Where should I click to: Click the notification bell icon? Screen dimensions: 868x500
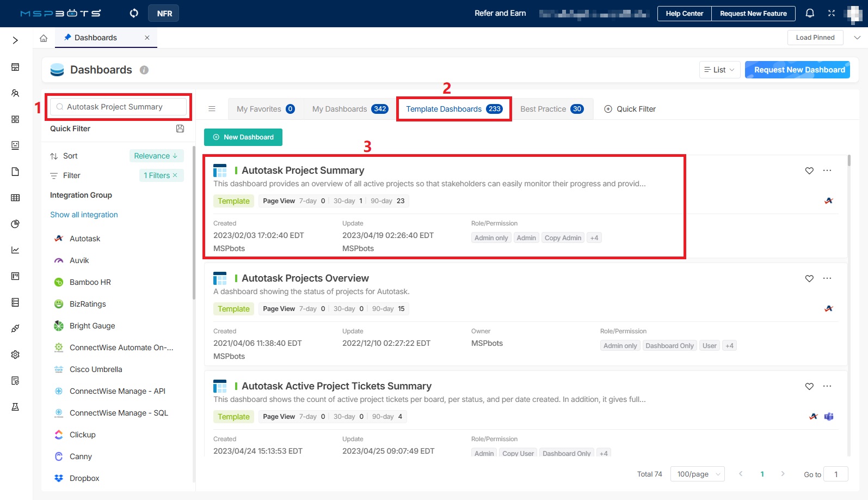click(x=810, y=13)
